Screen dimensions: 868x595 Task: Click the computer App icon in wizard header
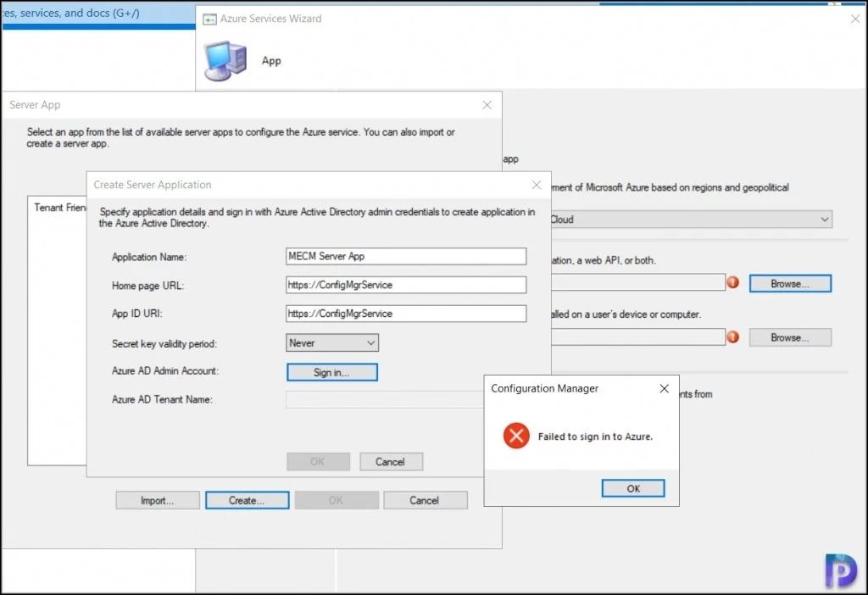pyautogui.click(x=225, y=61)
